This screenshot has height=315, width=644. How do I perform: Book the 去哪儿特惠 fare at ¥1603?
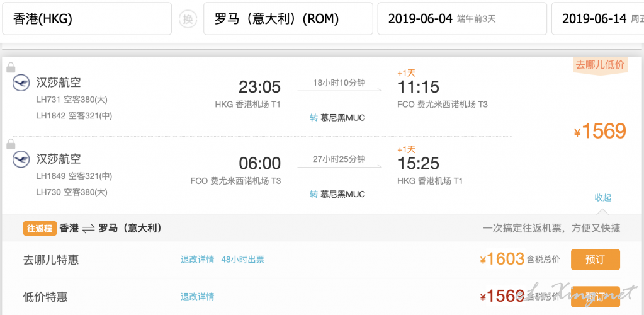point(595,260)
